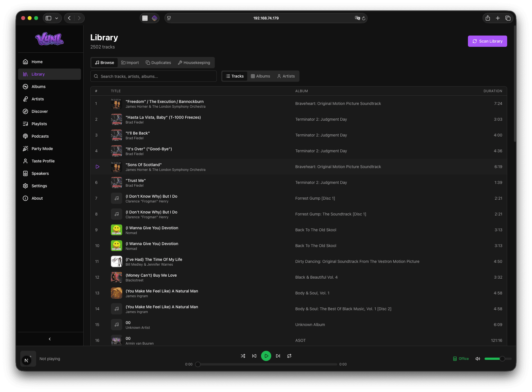Show the Artists view
This screenshot has height=392, width=532.
coord(286,76)
